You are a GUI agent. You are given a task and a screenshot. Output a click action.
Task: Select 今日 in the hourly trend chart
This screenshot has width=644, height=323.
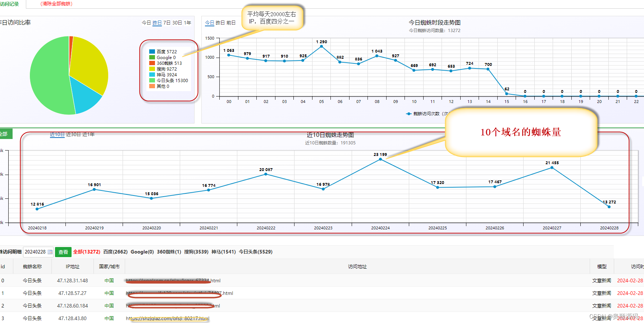(210, 23)
